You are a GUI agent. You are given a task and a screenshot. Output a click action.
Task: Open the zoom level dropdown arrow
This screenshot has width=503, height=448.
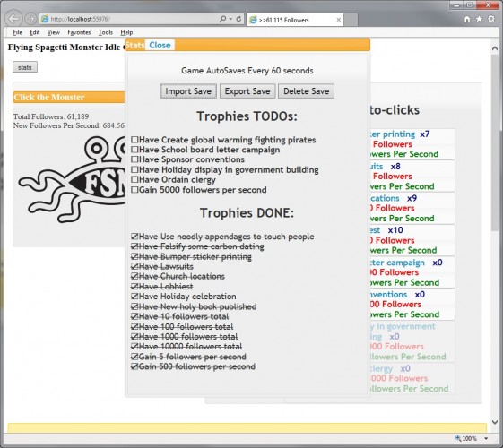point(486,438)
